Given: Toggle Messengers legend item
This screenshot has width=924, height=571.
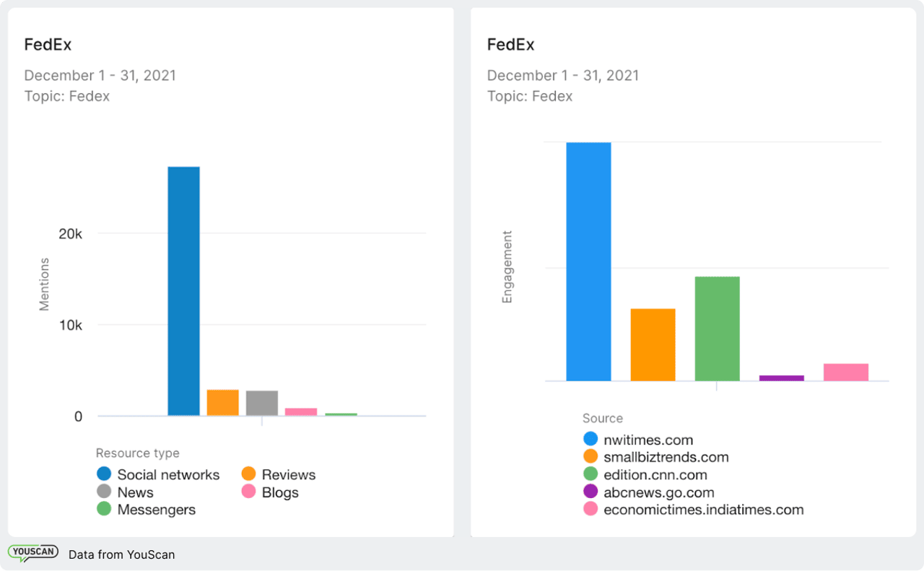Looking at the screenshot, I should pyautogui.click(x=147, y=510).
